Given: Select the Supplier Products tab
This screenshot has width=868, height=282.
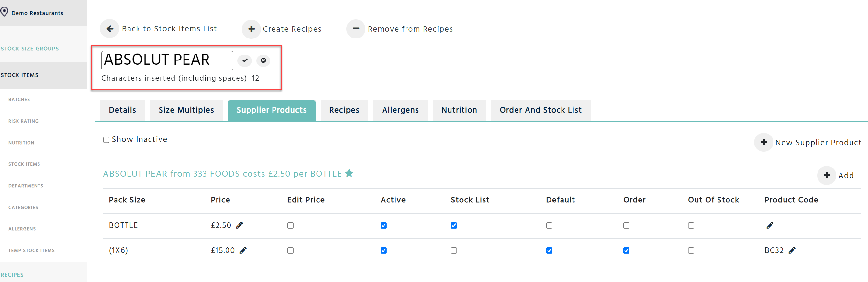Looking at the screenshot, I should coord(272,110).
